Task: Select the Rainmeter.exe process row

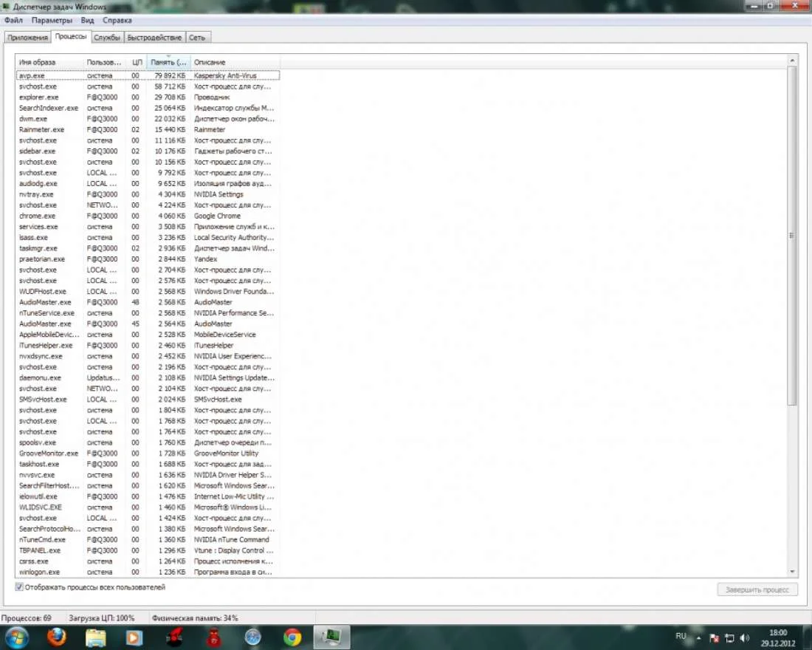Action: 148,129
